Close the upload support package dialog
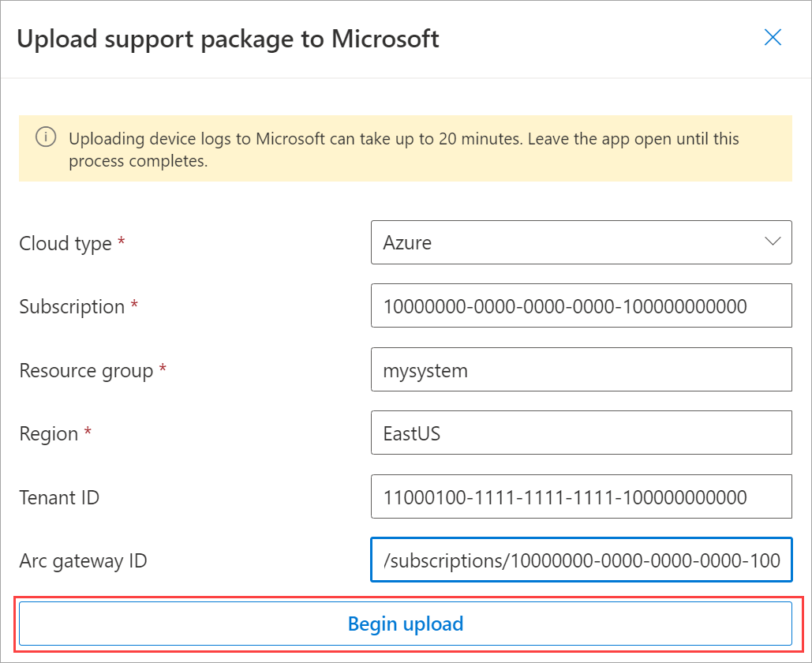 pyautogui.click(x=773, y=38)
